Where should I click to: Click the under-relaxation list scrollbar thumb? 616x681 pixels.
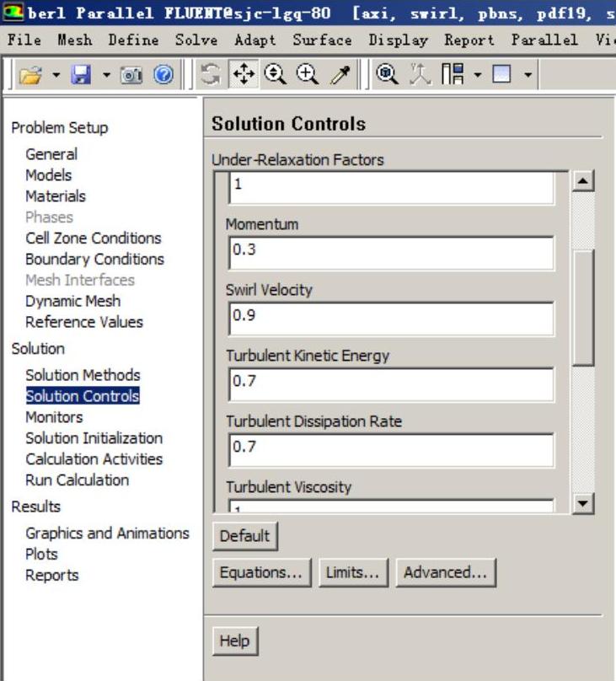point(582,308)
